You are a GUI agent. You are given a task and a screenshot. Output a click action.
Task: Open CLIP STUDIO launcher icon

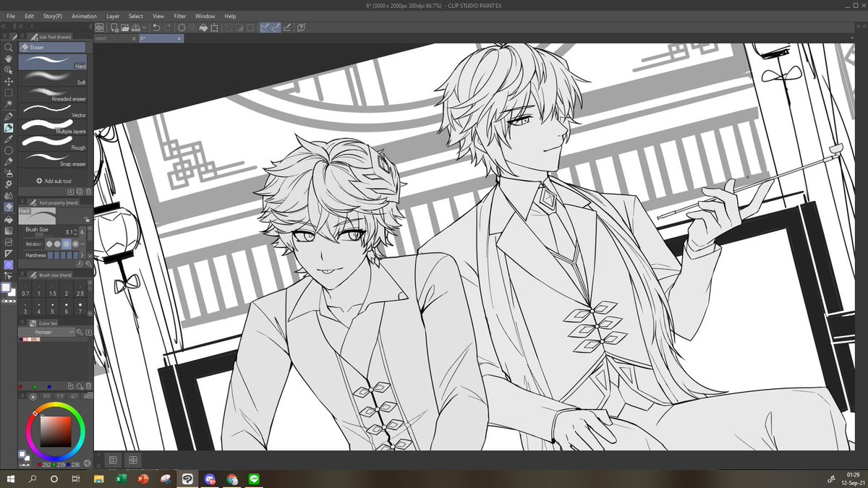(x=99, y=27)
